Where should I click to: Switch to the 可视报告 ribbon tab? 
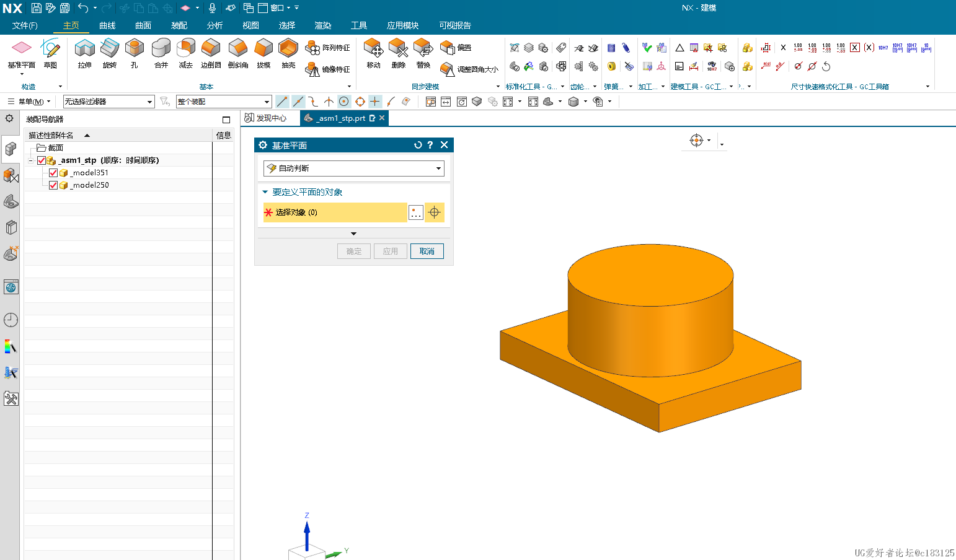click(455, 25)
